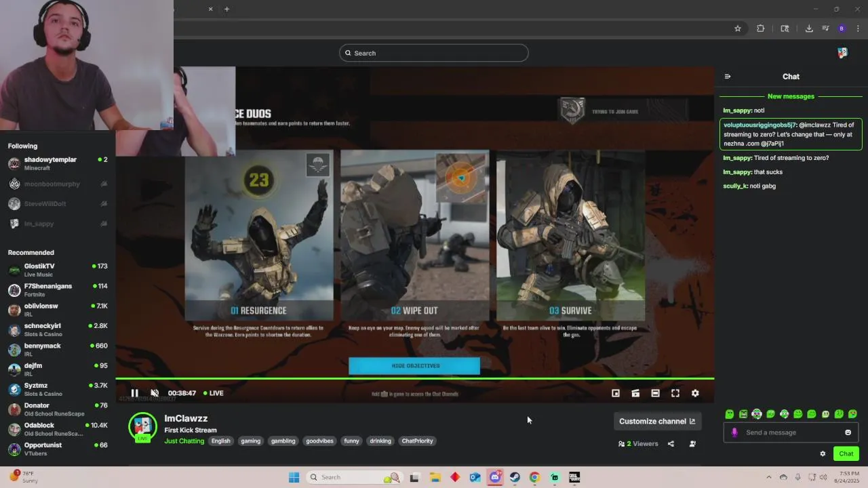The image size is (868, 488).
Task: Toggle theater mode in player
Action: coord(655,393)
